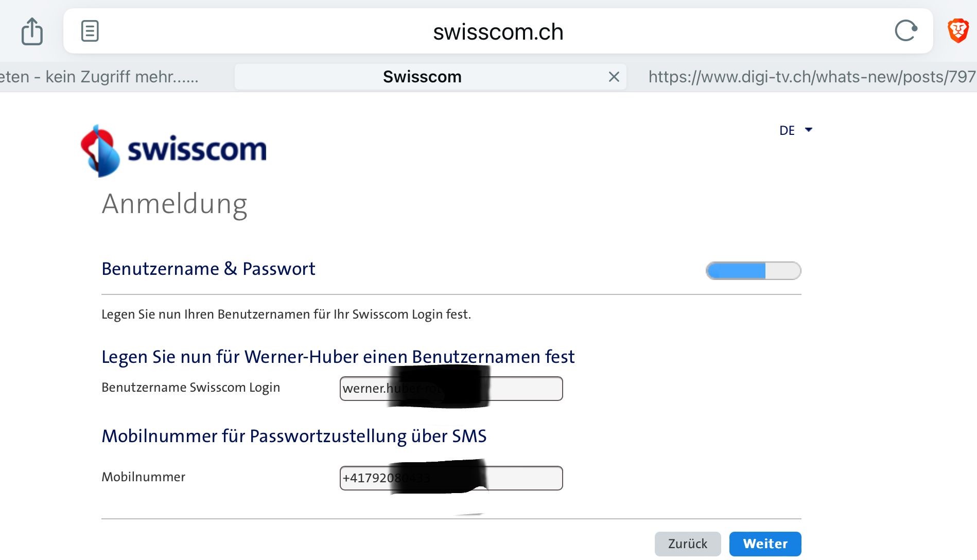Open the DE language dropdown
977x560 pixels.
click(795, 130)
